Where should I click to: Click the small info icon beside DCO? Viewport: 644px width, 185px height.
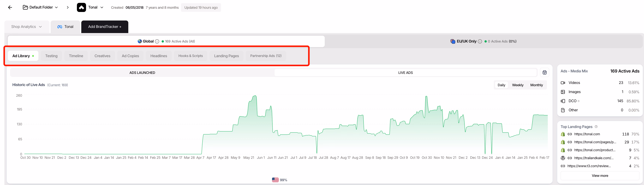click(x=579, y=101)
